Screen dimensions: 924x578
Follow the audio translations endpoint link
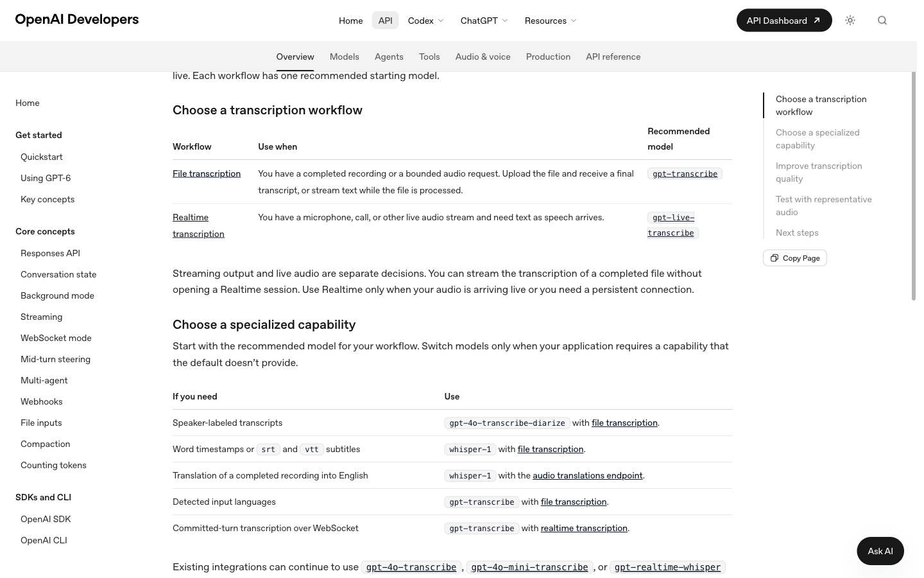588,475
